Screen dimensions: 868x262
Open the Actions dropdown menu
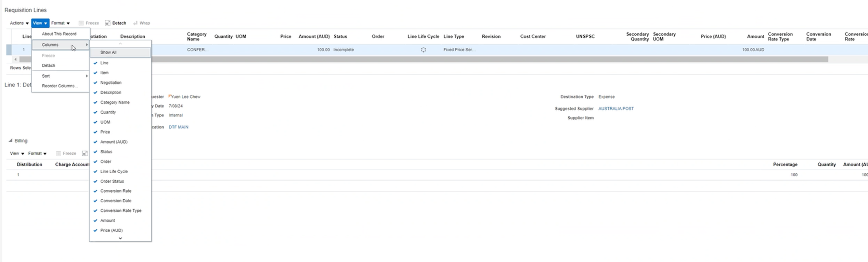[x=19, y=23]
